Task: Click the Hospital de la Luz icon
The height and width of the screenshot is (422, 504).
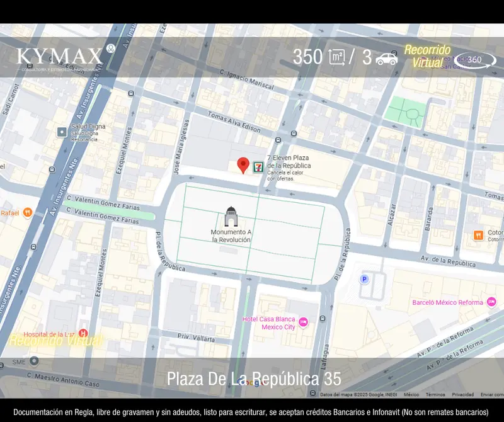Action: pyautogui.click(x=83, y=333)
